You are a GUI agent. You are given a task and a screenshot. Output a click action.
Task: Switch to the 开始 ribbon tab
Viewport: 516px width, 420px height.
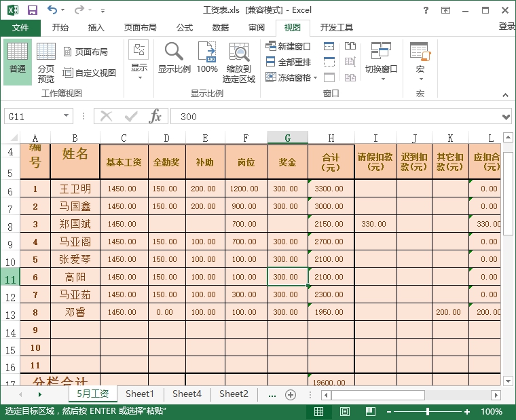[60, 28]
